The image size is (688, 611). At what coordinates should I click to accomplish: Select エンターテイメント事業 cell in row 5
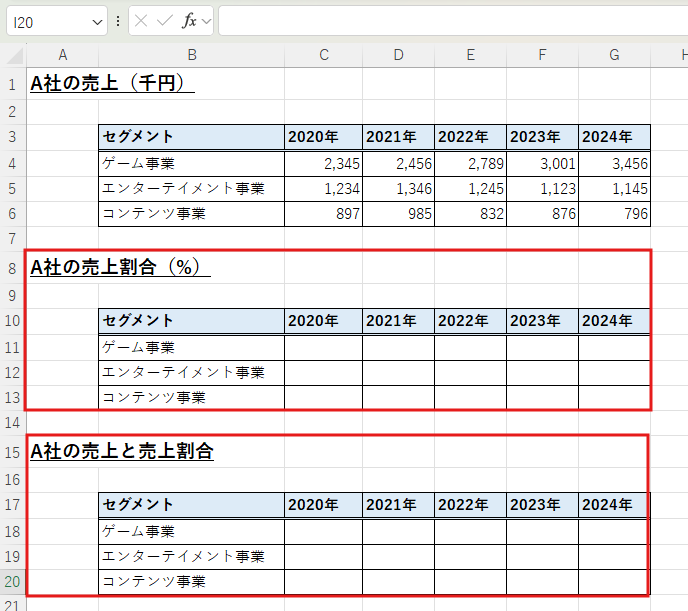coord(190,188)
